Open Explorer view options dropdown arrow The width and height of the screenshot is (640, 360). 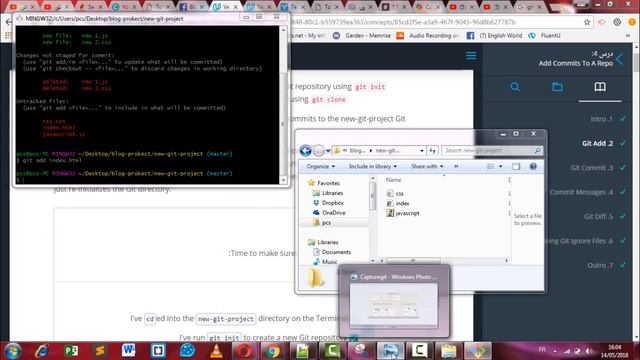[x=501, y=167]
